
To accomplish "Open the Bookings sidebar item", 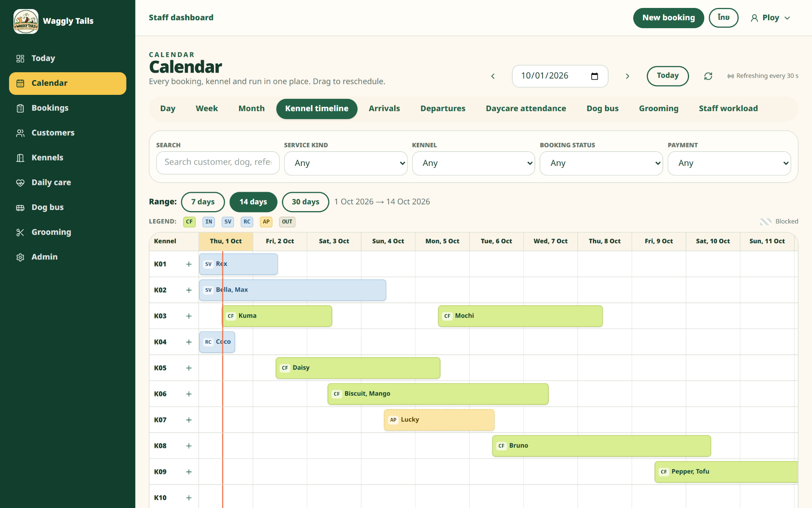I will coord(67,108).
